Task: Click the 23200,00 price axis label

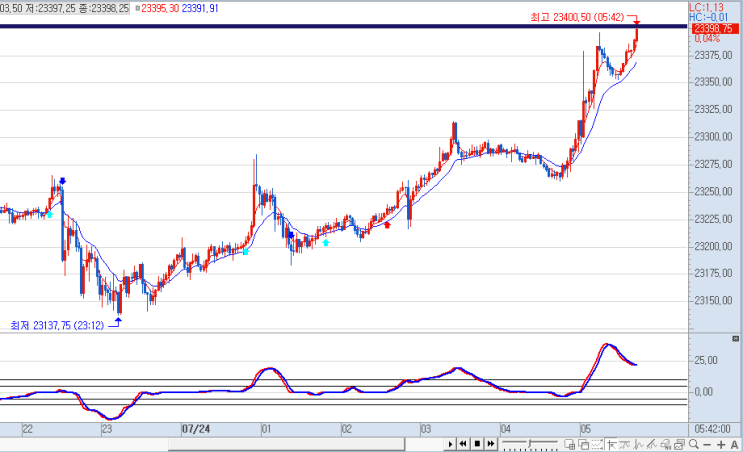Action: coord(713,246)
